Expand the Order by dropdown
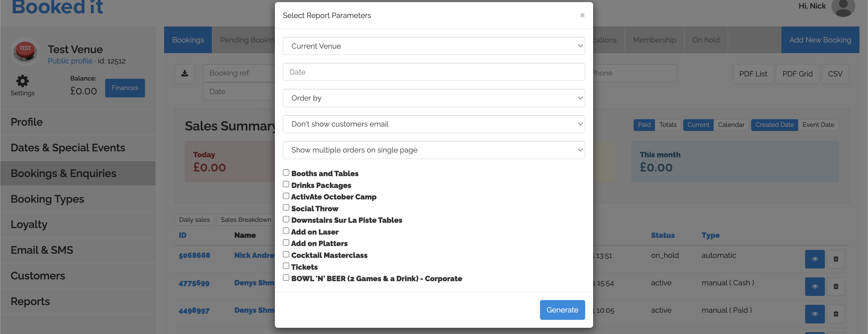 click(433, 98)
